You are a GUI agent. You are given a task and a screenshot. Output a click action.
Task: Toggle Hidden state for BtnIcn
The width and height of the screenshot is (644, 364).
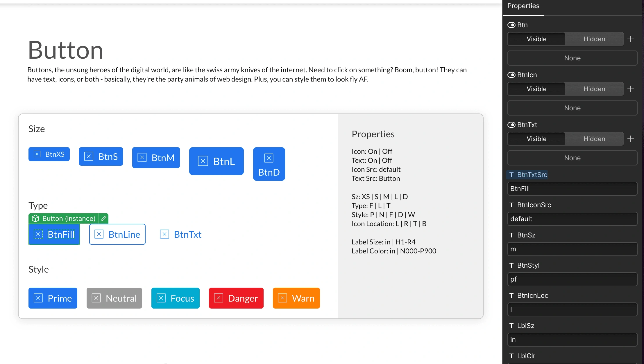(594, 88)
